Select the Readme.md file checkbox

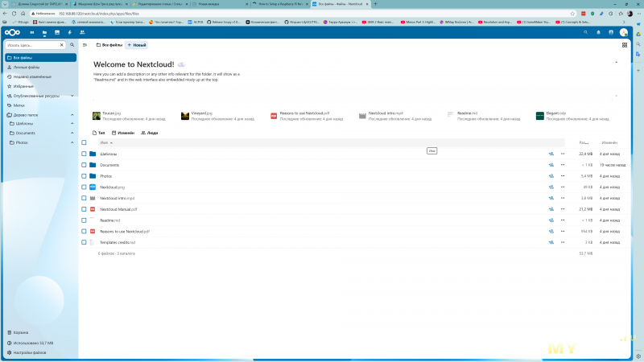click(84, 220)
